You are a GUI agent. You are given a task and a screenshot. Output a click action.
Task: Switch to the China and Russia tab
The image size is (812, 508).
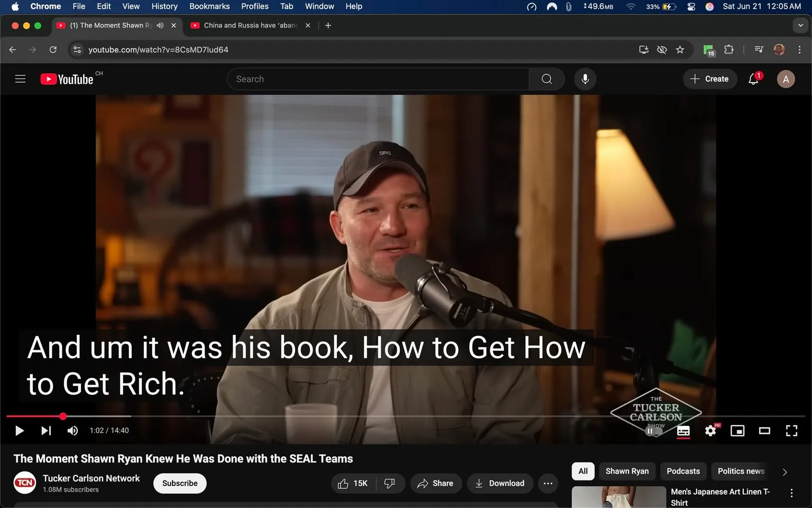click(250, 25)
